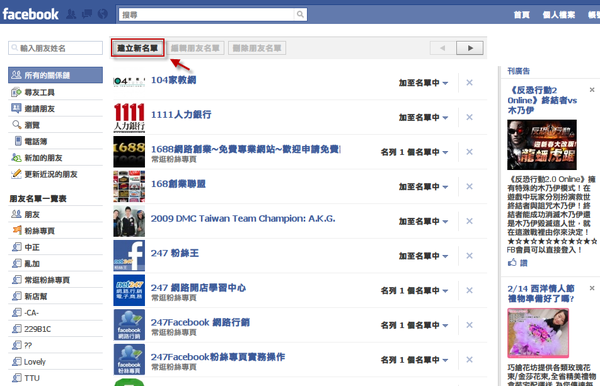Open 中正 friend list

[55, 247]
